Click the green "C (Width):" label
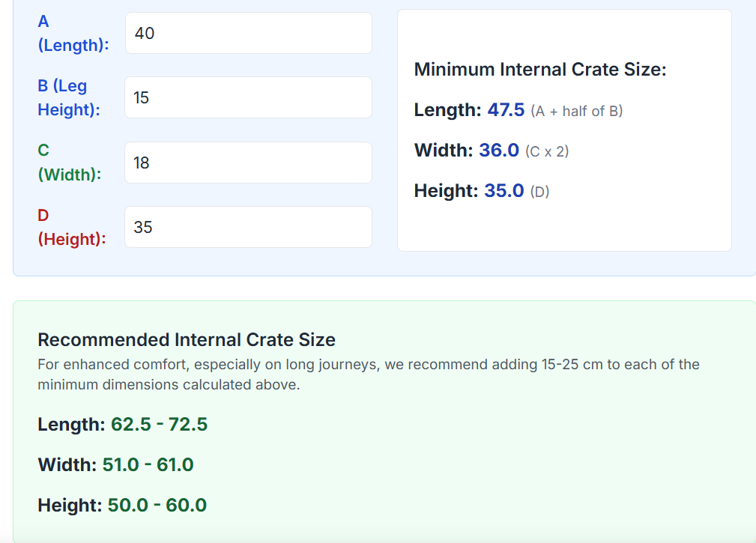The height and width of the screenshot is (543, 756). pos(69,163)
